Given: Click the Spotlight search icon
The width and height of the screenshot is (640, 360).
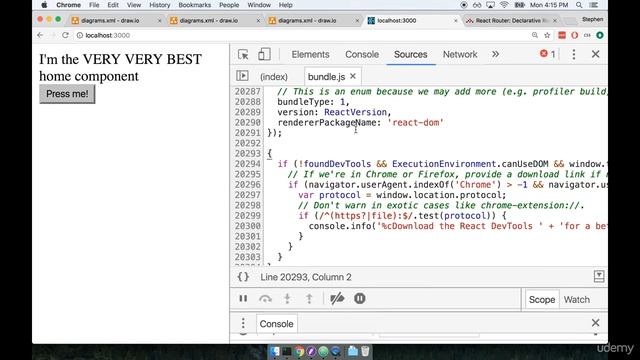Looking at the screenshot, I should point(579,5).
